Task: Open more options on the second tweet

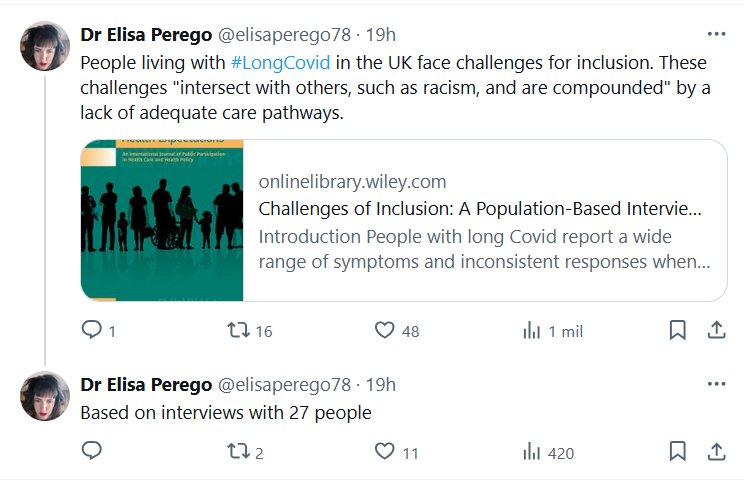Action: pos(716,384)
